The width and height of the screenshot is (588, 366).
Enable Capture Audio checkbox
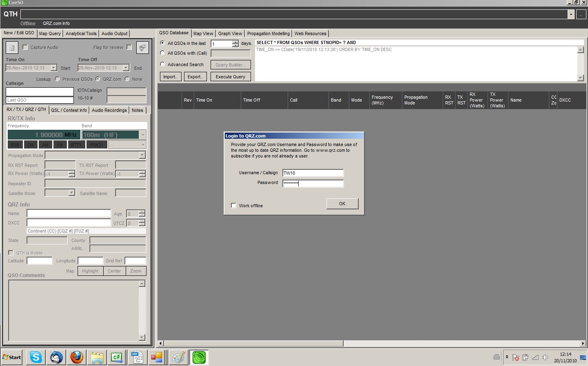(25, 47)
